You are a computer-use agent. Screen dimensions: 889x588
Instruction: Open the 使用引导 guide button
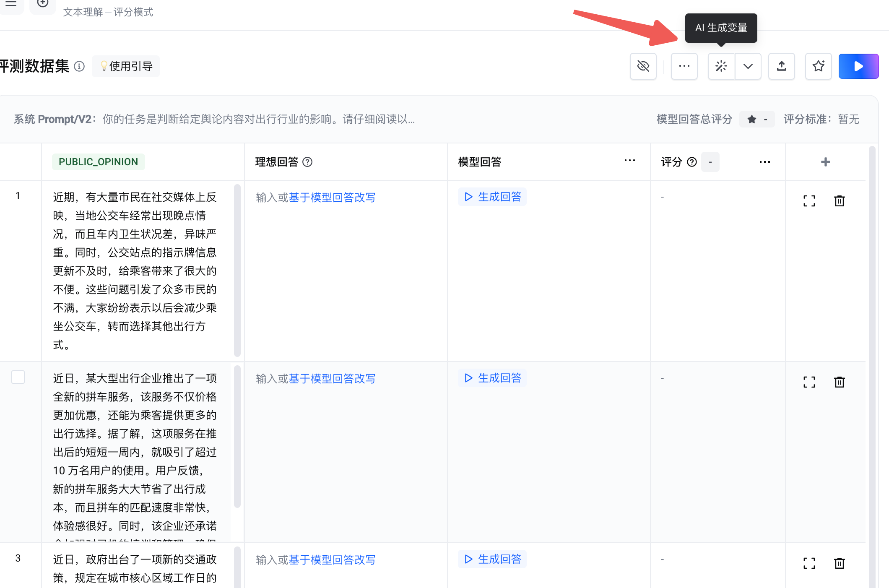coord(126,66)
